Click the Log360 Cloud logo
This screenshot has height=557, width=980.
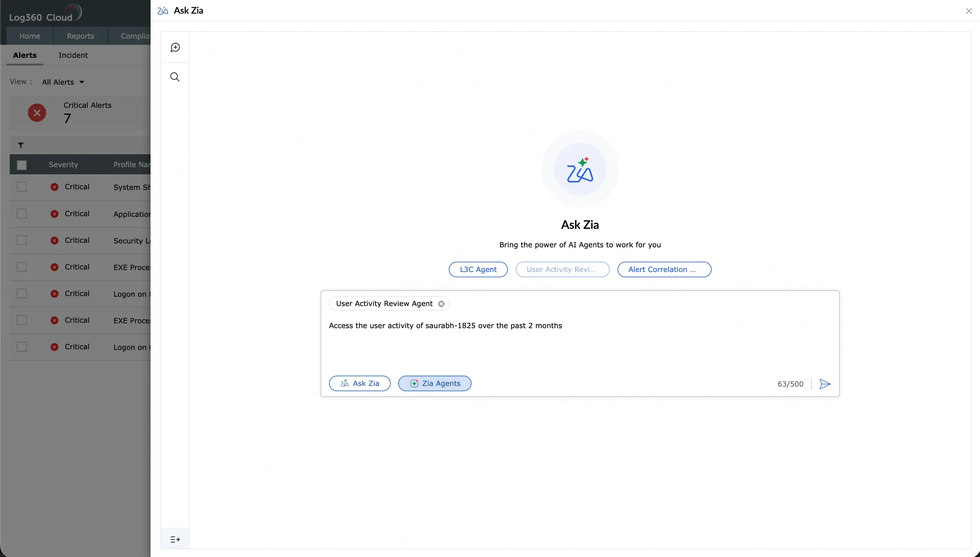45,13
